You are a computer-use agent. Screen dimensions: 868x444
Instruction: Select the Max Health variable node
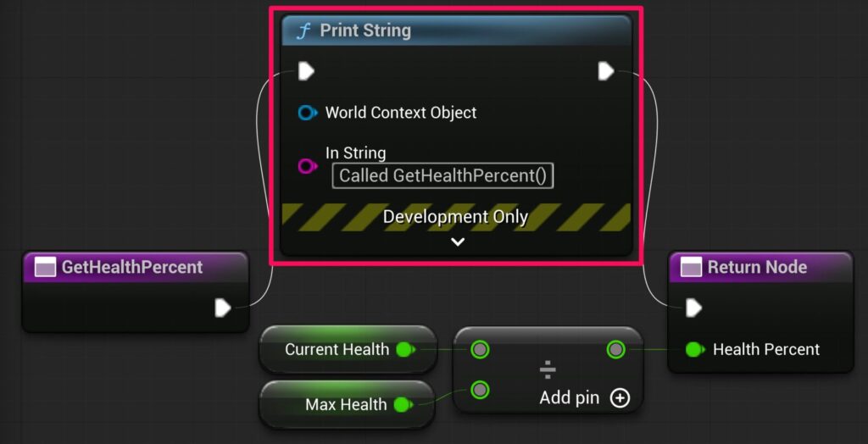point(347,405)
